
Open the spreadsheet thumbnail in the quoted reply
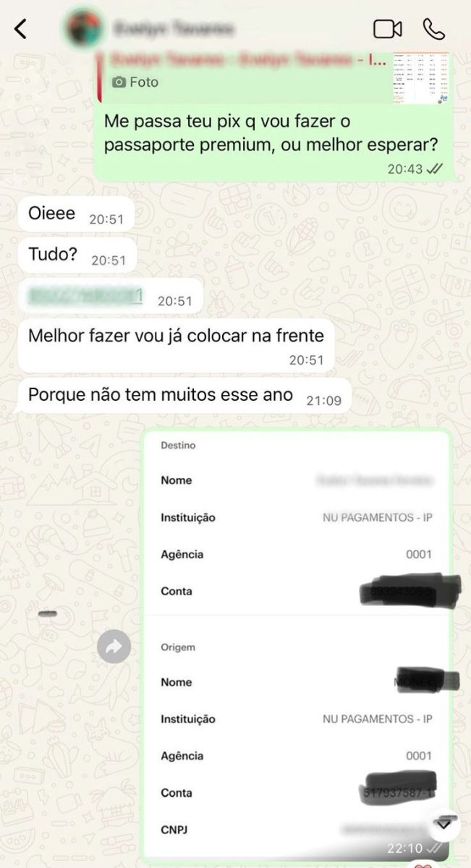click(421, 77)
